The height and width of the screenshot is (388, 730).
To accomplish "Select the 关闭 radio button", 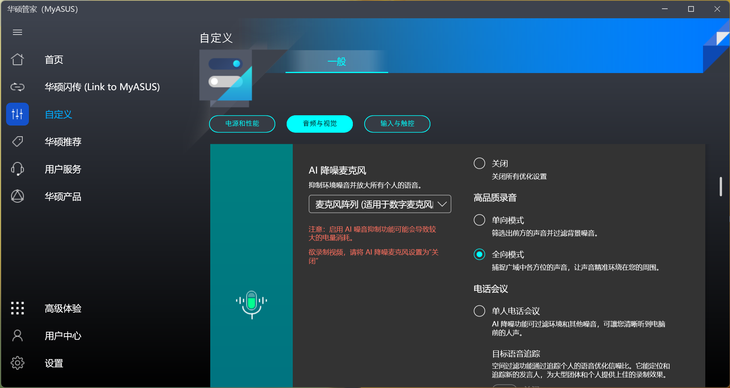I will pos(479,163).
